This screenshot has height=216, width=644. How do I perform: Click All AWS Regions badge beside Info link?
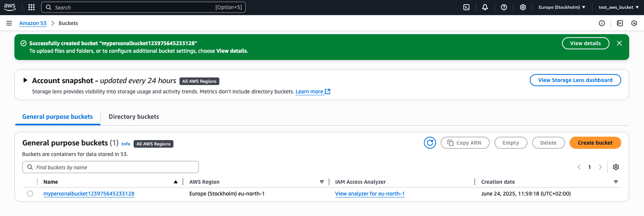[153, 144]
